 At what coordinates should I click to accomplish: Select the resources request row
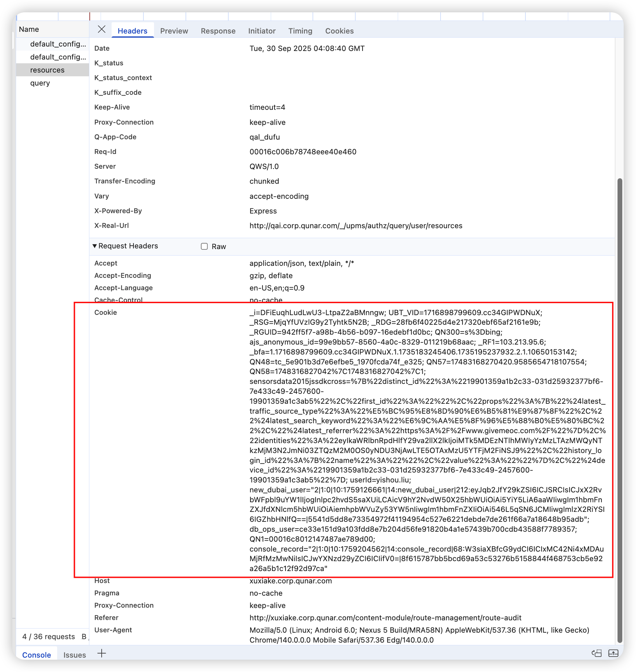[47, 70]
